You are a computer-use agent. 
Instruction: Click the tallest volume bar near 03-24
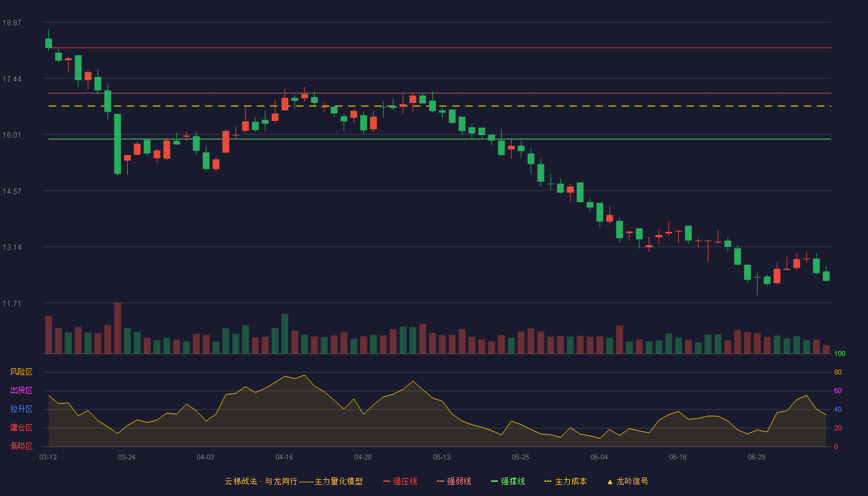117,328
